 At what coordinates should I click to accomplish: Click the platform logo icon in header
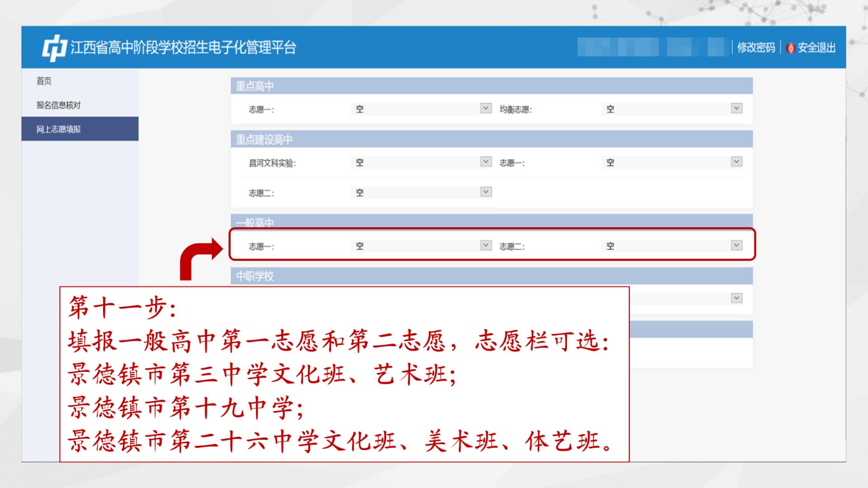(54, 48)
